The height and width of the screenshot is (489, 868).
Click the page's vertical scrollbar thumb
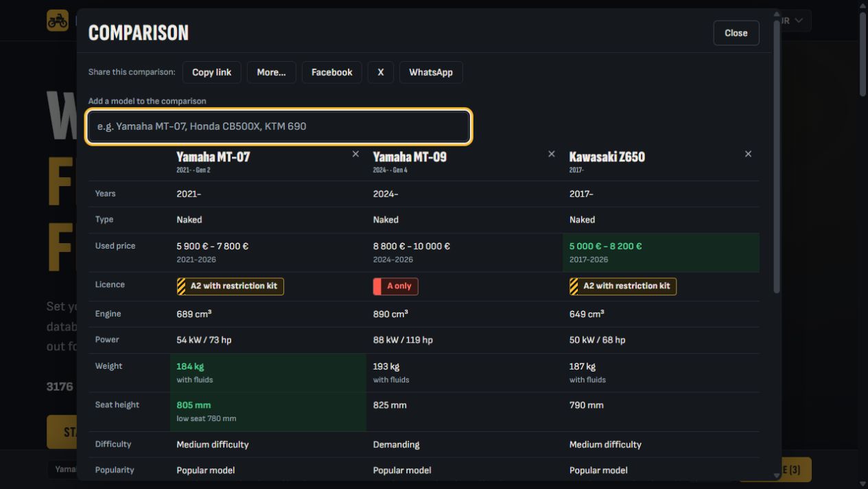(x=863, y=54)
